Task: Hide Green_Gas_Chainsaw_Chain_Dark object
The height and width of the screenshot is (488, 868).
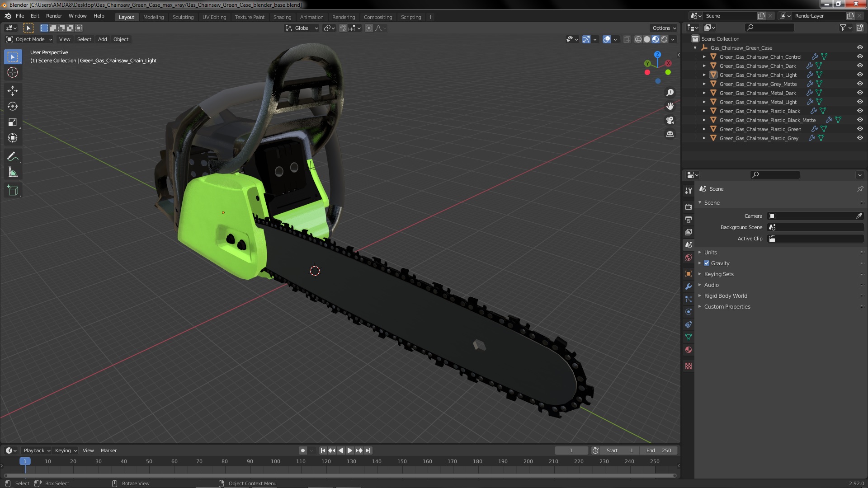Action: [x=860, y=66]
